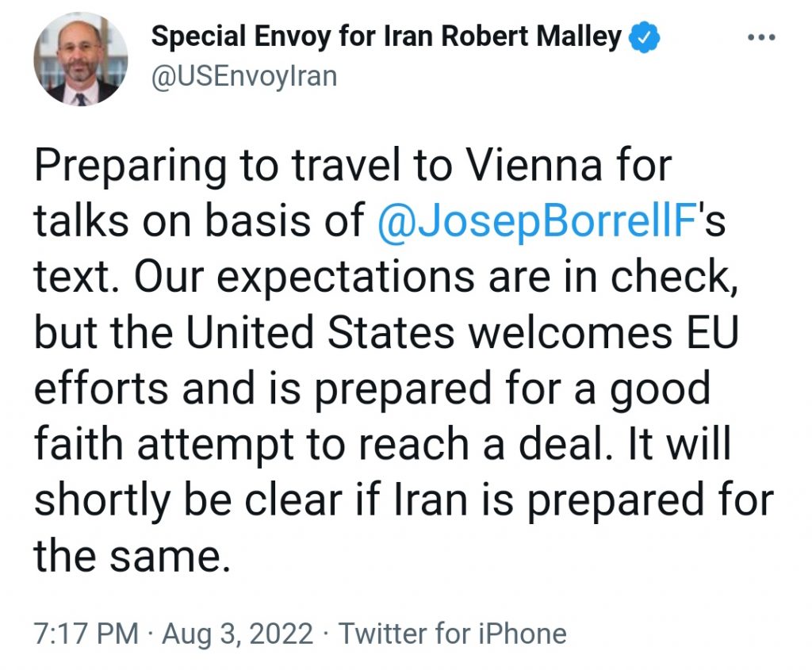Viewport: 812px width, 670px height.
Task: Select the phrase United States in tweet
Action: [x=320, y=332]
